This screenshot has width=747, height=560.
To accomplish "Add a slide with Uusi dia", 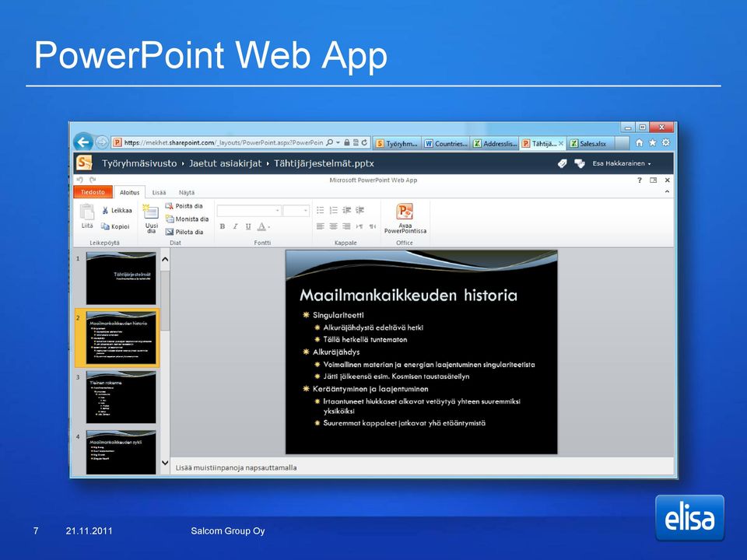I will (151, 219).
